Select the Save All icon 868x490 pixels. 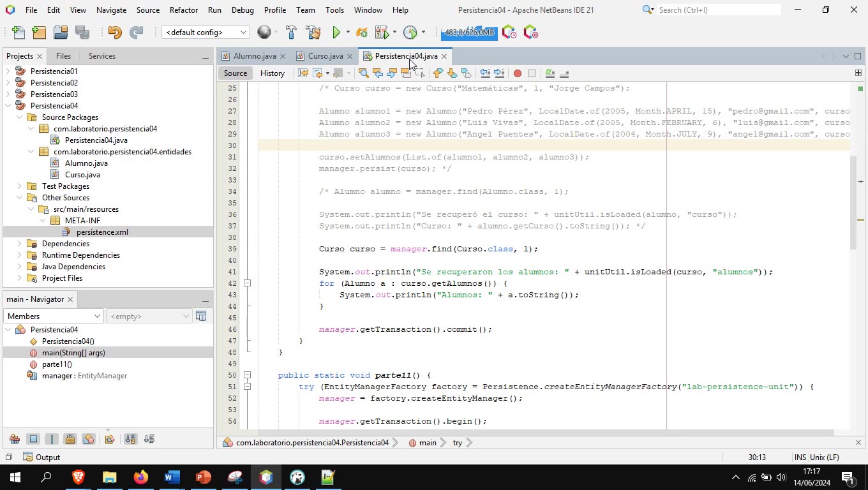[x=81, y=32]
